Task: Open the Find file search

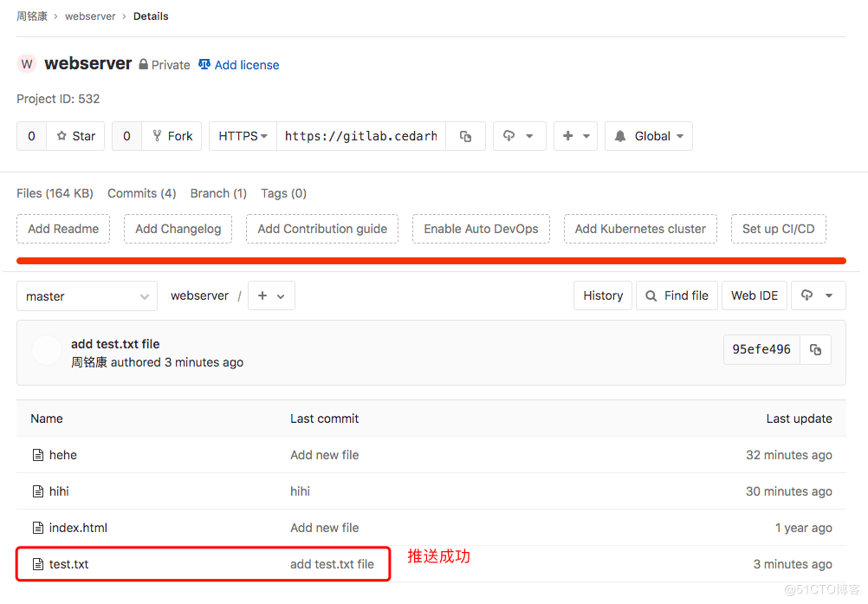Action: point(676,296)
